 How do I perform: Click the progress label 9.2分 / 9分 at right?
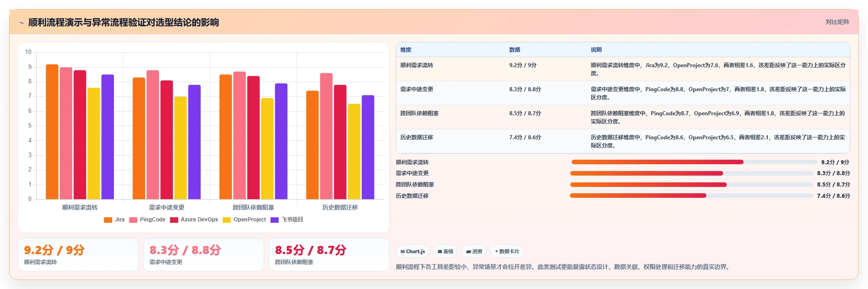pyautogui.click(x=835, y=162)
